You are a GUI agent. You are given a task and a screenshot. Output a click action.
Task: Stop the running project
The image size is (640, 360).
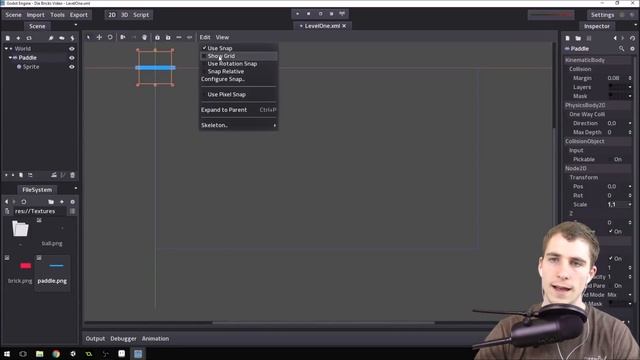[309, 14]
